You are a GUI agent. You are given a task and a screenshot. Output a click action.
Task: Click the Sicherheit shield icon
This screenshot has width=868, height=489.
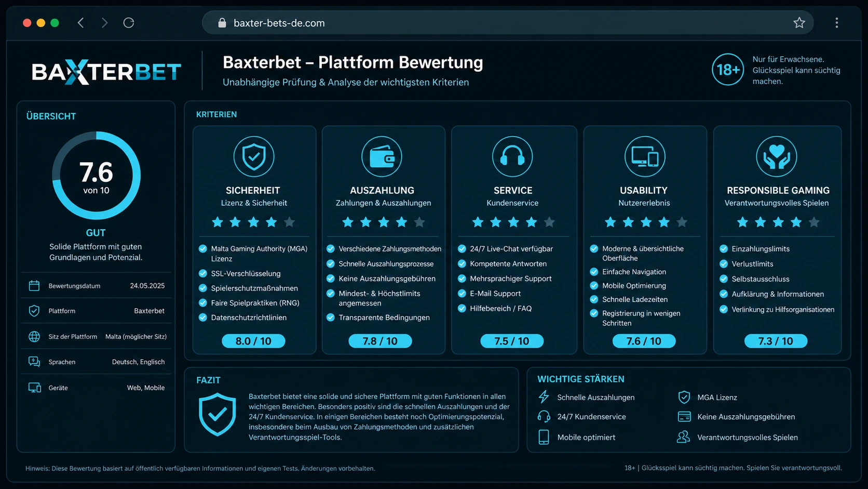pos(254,156)
